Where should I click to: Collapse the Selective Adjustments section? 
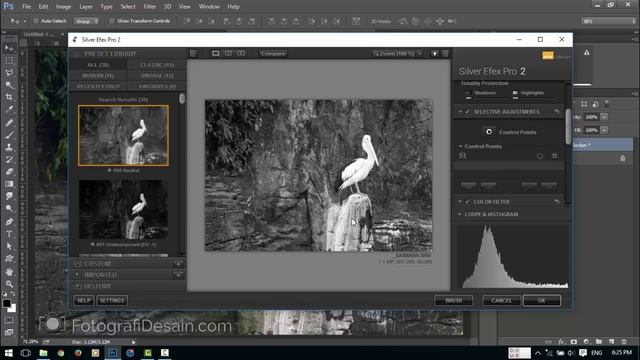tap(460, 111)
